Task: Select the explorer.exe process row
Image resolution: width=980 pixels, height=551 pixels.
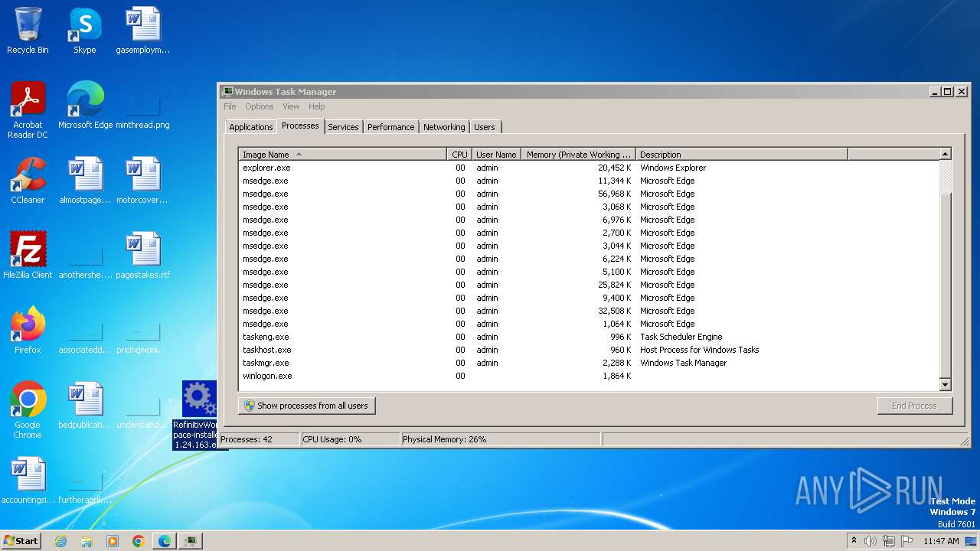Action: pyautogui.click(x=588, y=168)
